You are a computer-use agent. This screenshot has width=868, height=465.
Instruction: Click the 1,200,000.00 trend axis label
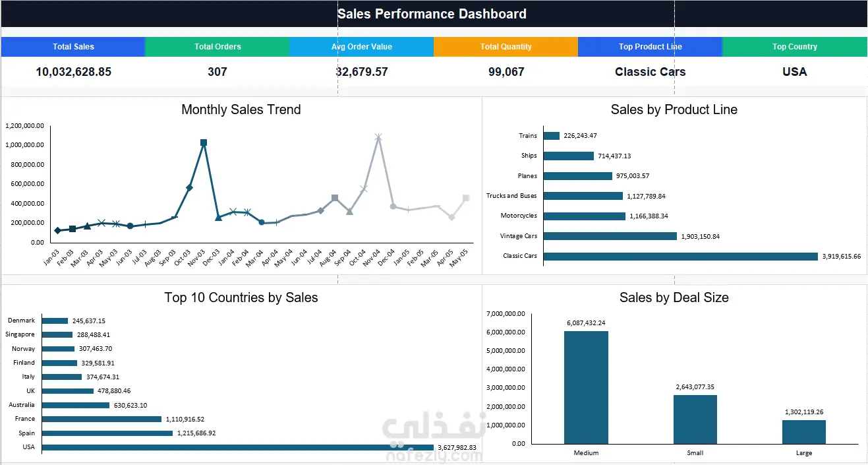coord(24,125)
